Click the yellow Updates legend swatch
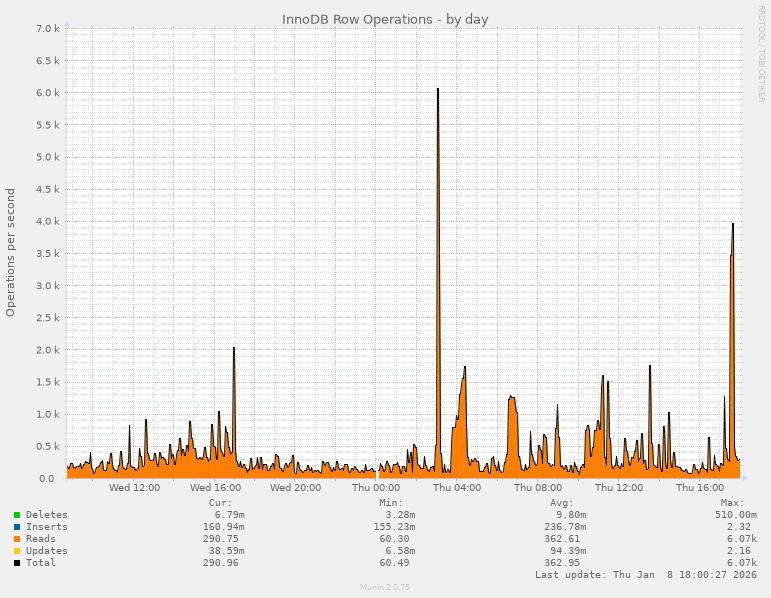This screenshot has height=598, width=771. [17, 551]
